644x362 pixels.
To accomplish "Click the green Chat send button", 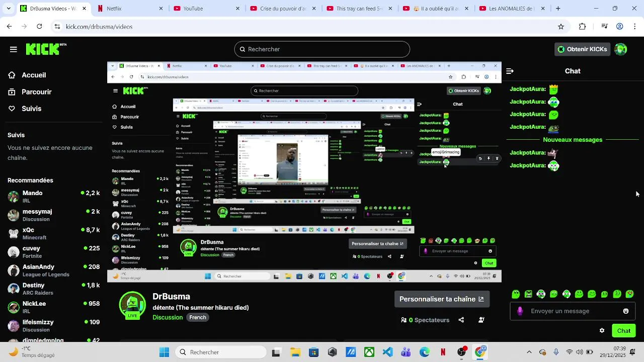I will [x=624, y=331].
